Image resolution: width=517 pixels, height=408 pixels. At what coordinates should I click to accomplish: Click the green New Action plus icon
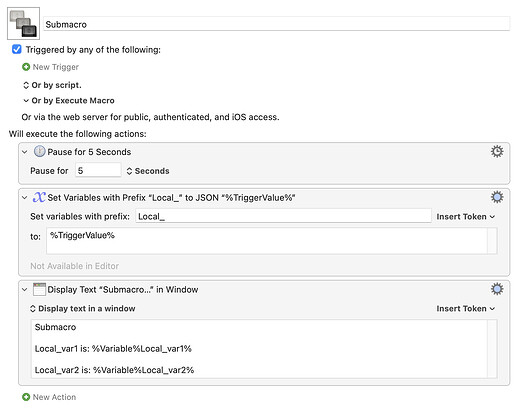tap(26, 397)
